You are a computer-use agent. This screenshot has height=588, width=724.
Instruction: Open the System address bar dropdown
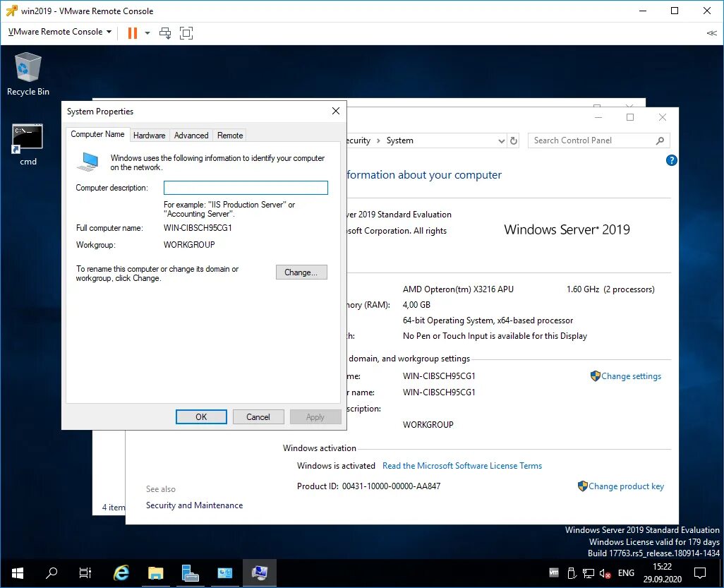(x=501, y=140)
